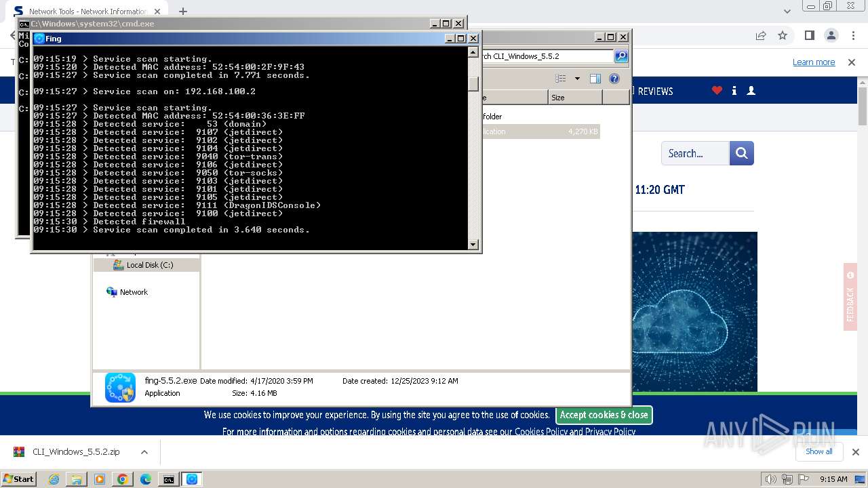This screenshot has height=488, width=868.
Task: Click the folder row in Explorer list
Action: click(x=540, y=117)
